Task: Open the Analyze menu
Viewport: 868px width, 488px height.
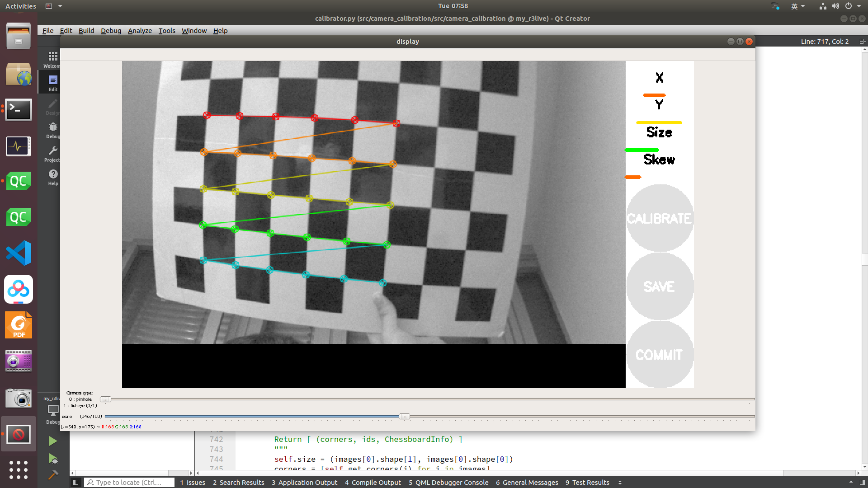Action: pos(140,31)
